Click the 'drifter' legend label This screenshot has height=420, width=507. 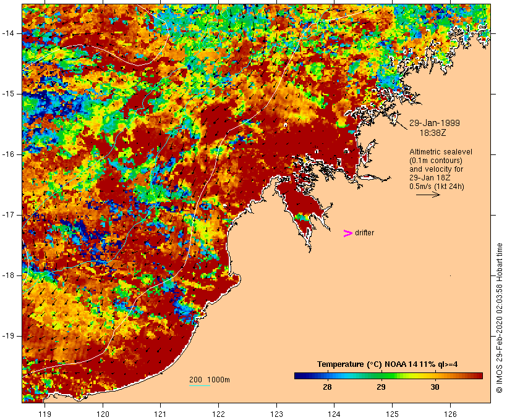[x=364, y=233]
